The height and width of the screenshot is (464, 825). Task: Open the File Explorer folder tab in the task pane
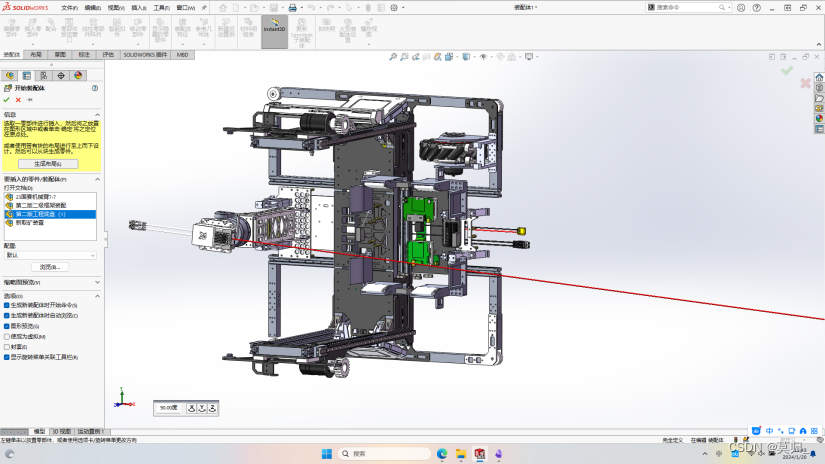click(819, 98)
